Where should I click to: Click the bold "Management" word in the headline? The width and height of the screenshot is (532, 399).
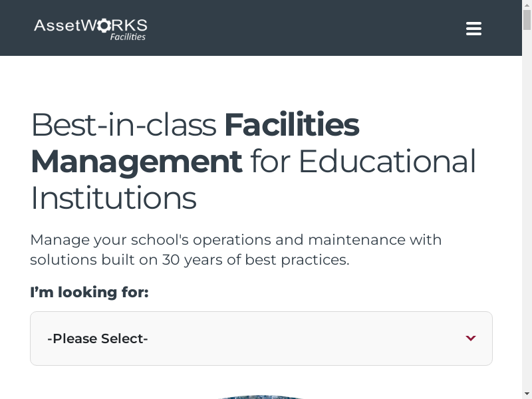(136, 162)
